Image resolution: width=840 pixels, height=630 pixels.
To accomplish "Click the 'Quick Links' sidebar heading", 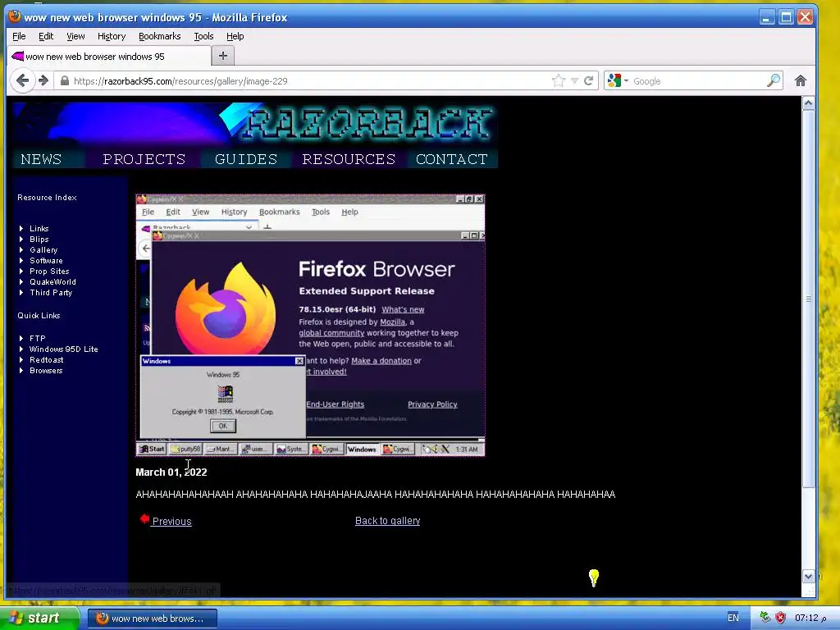I will click(39, 315).
